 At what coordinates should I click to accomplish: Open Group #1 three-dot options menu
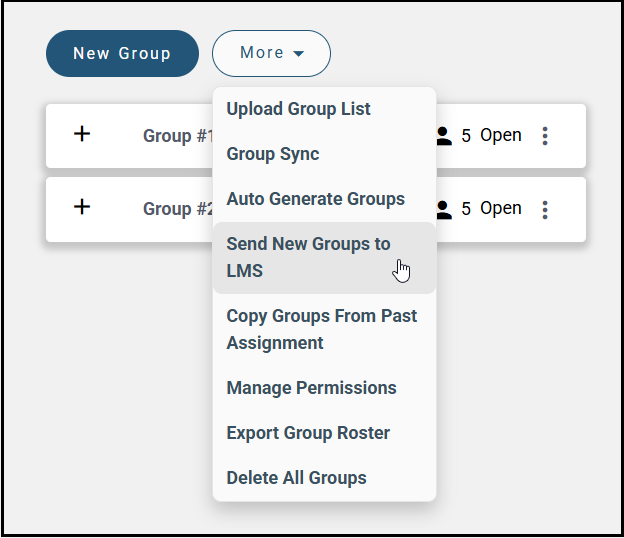click(x=545, y=136)
